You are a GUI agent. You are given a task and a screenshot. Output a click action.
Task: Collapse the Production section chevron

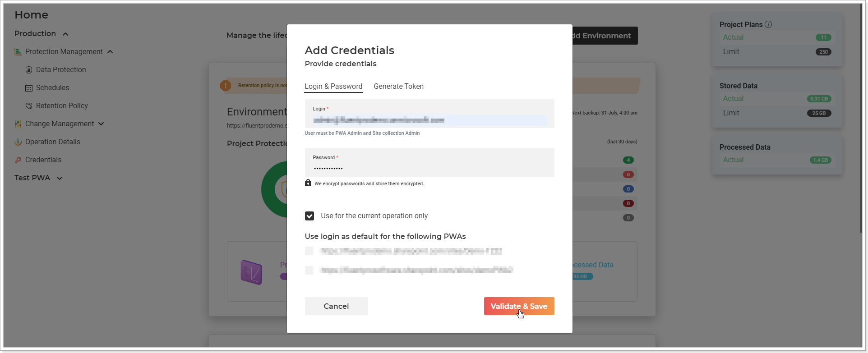[65, 34]
